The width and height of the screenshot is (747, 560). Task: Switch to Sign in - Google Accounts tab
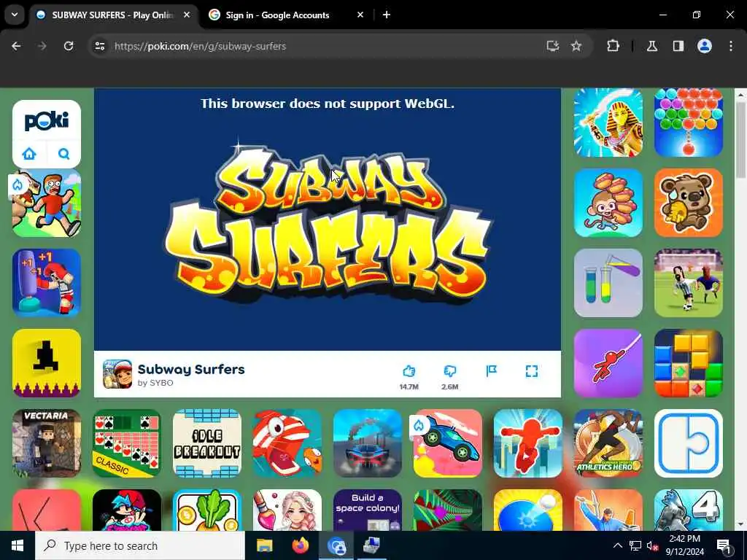click(x=278, y=15)
